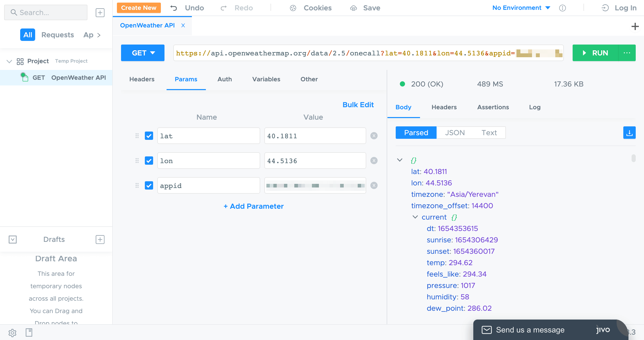This screenshot has width=644, height=340.
Task: Click the Log In icon
Action: 605,8
